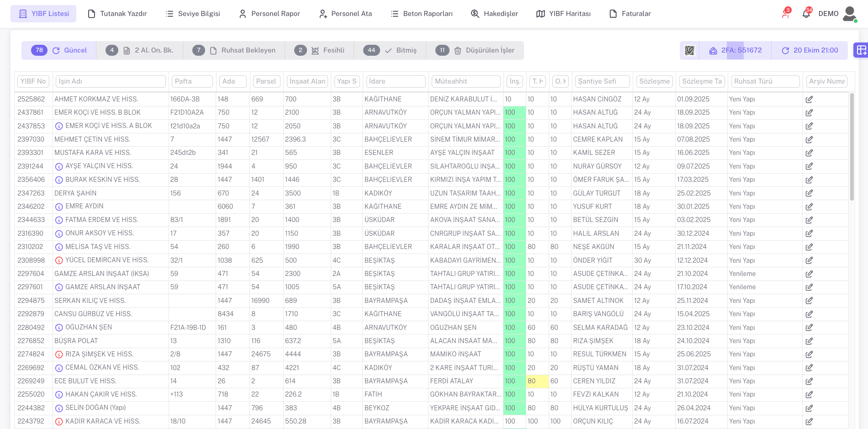This screenshot has width=868, height=429.
Task: Open the notification bell icon
Action: 806,14
